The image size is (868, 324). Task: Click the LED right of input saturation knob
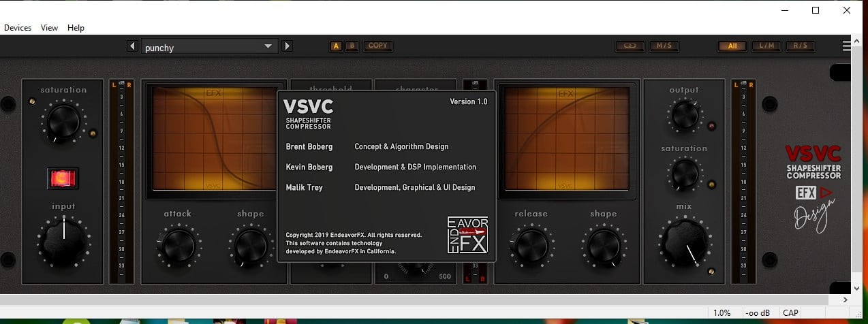click(x=93, y=133)
